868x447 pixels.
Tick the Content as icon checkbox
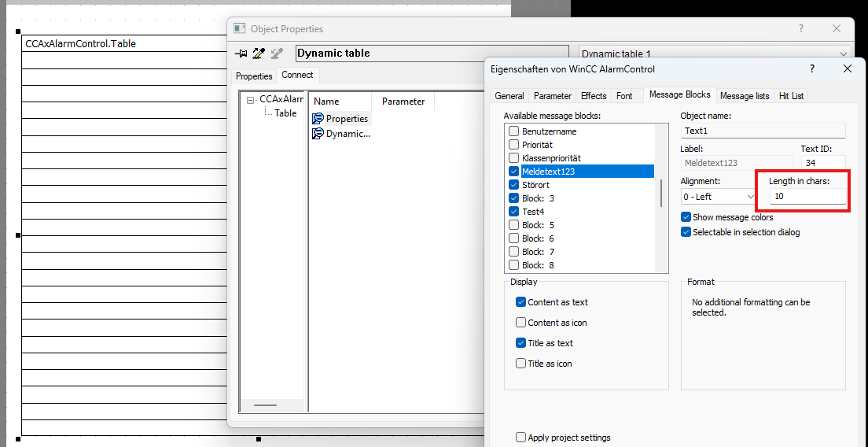(520, 323)
